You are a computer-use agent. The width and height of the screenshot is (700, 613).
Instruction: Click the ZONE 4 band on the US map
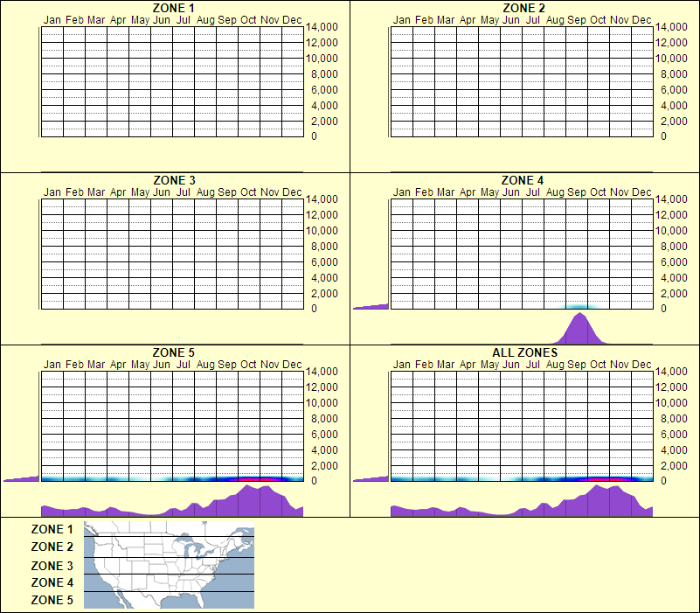[x=166, y=582]
